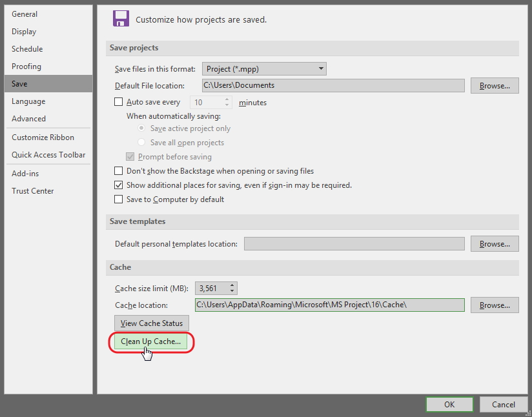Select Save all open projects radio button
Viewport: 532px width, 417px height.
(x=141, y=142)
